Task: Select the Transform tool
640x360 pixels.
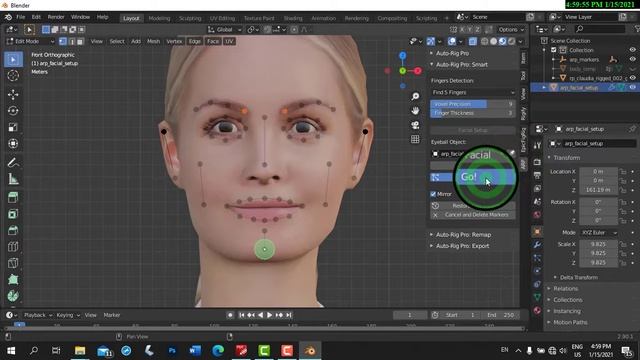Action: point(13,144)
